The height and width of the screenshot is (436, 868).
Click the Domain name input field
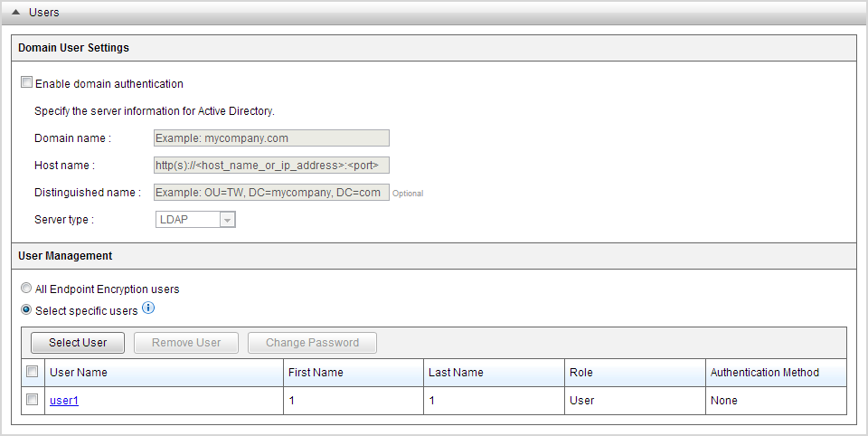pos(271,137)
